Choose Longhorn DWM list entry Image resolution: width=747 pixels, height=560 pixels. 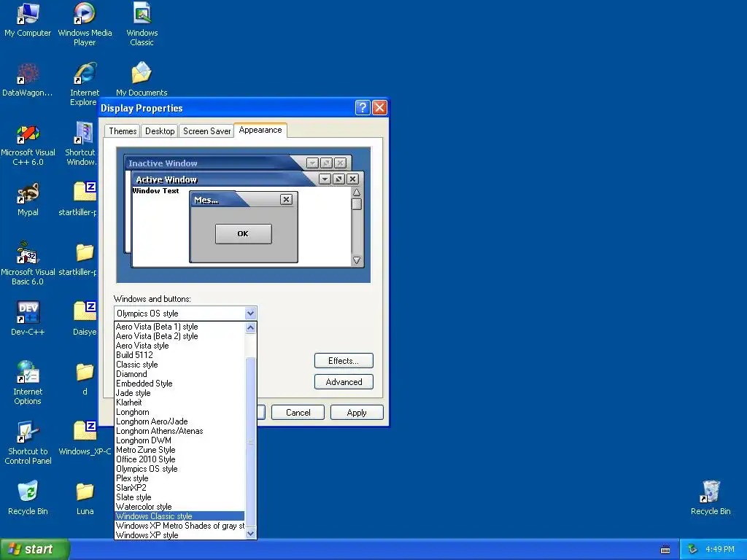click(x=179, y=440)
